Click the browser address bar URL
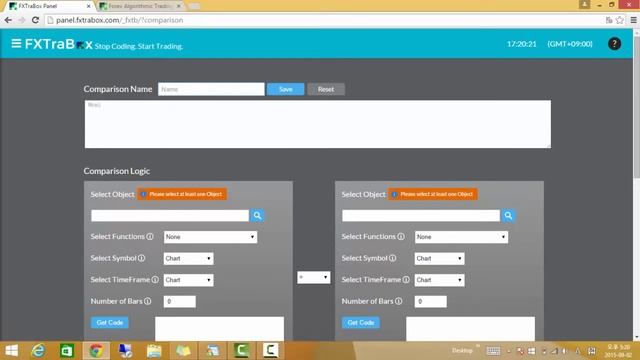The height and width of the screenshot is (360, 640). [120, 20]
